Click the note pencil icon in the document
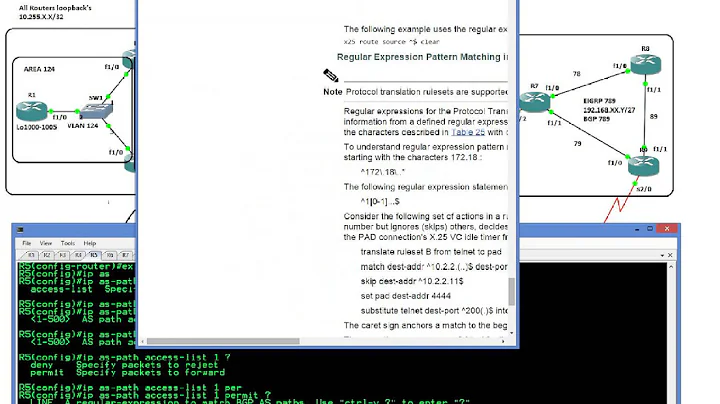This screenshot has height=404, width=720. [331, 76]
